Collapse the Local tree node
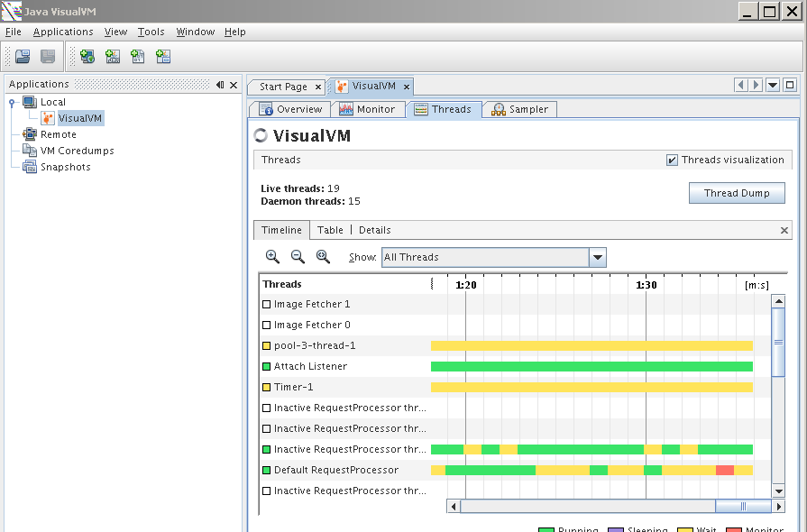The width and height of the screenshot is (807, 532). 12,103
